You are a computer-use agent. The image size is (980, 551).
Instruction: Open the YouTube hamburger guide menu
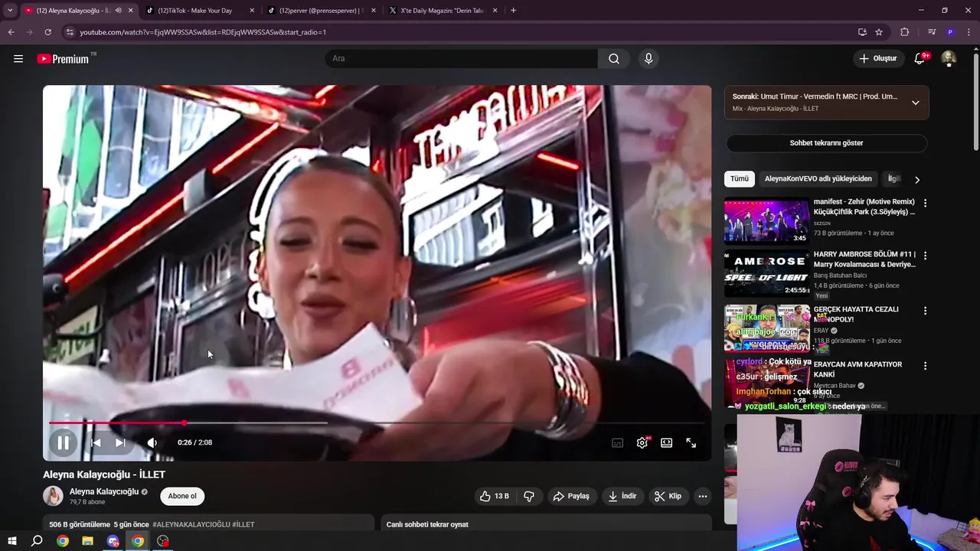click(18, 58)
